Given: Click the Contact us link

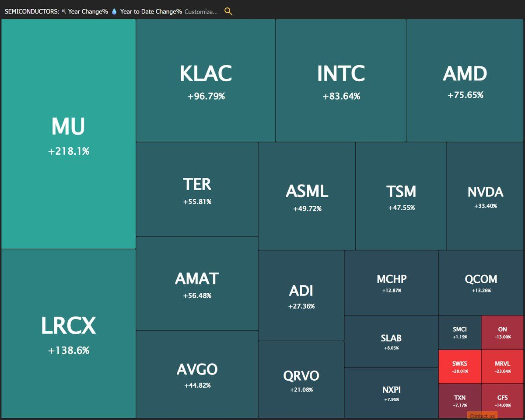Looking at the screenshot, I should 482,416.
